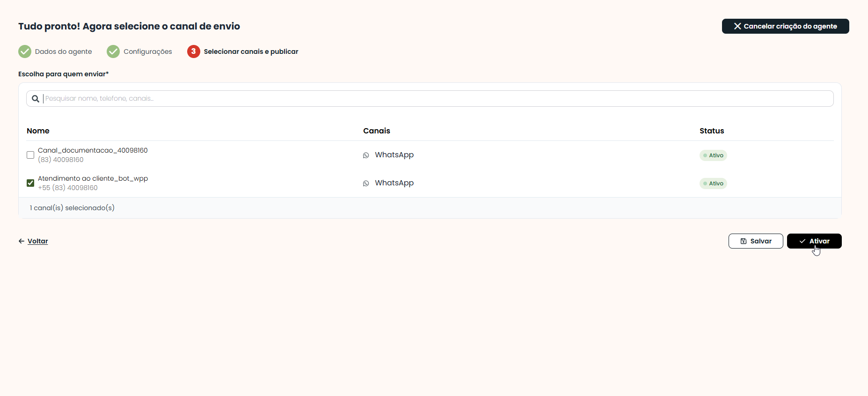Click the X icon in Cancelar criação do agente
Viewport: 868px width, 396px height.
pos(737,26)
